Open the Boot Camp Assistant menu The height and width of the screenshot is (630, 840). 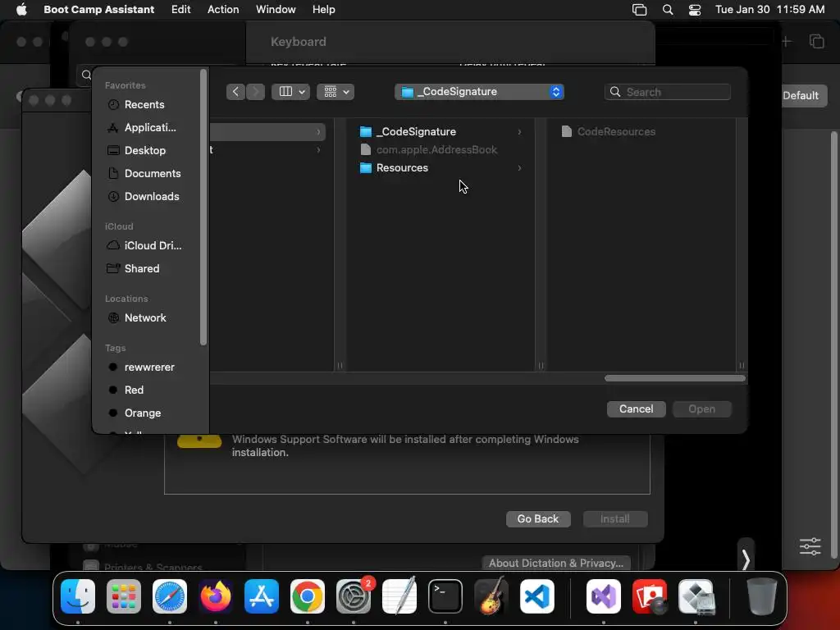pos(99,9)
